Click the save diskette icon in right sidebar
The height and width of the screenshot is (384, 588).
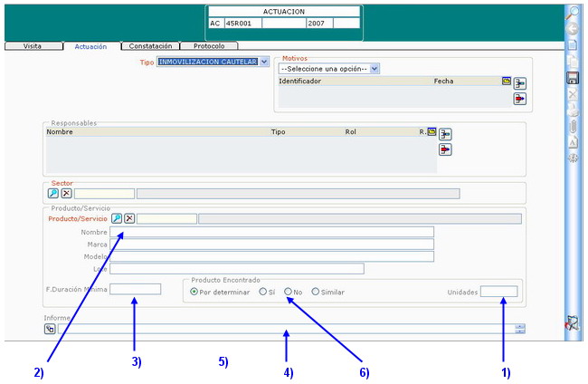tap(572, 78)
